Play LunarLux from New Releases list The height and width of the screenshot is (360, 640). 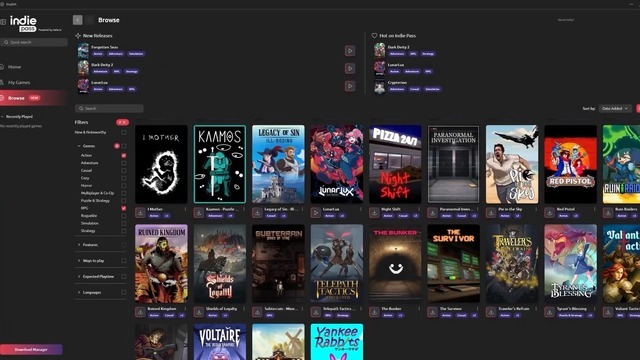point(350,86)
